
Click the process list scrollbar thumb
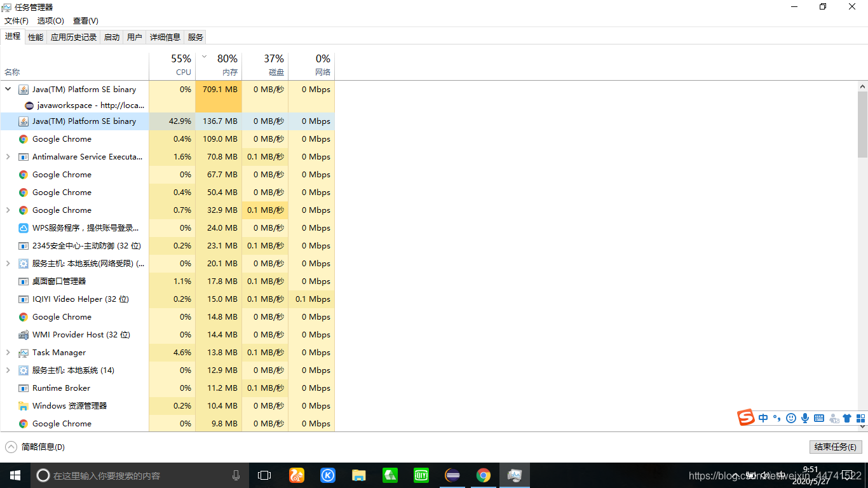click(x=862, y=125)
